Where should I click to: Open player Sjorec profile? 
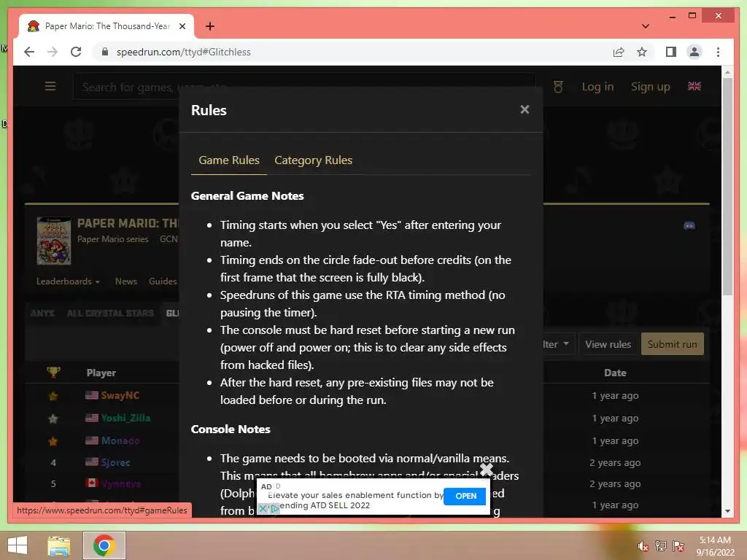115,462
